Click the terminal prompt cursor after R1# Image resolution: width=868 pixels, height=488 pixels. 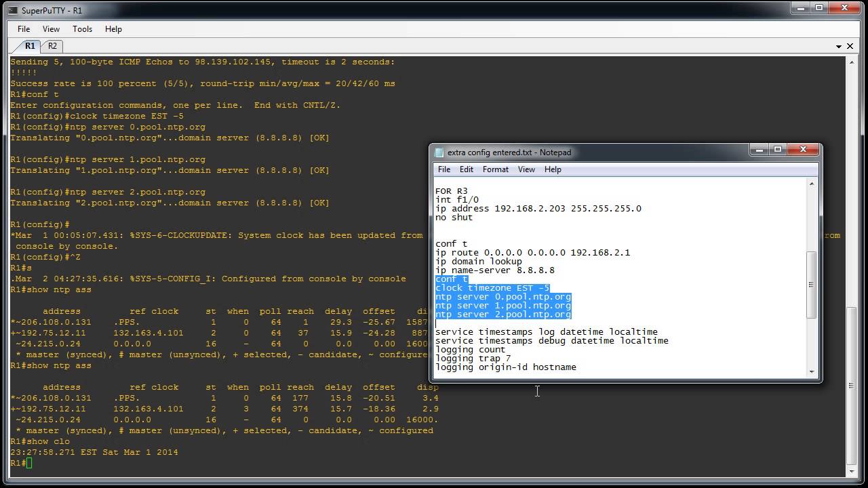29,463
